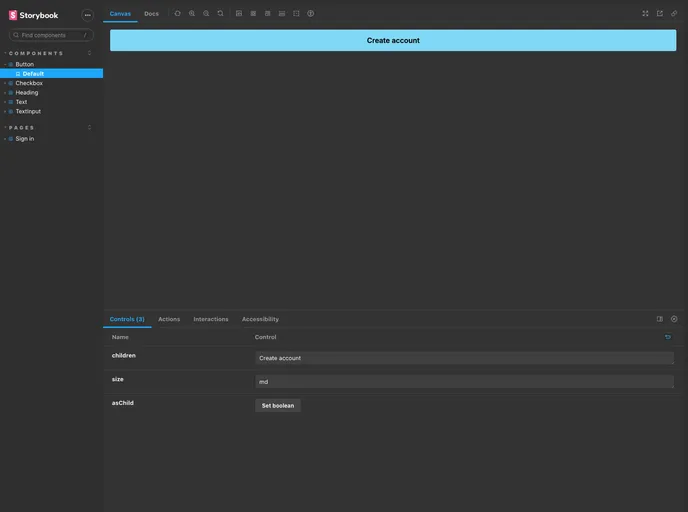Click expand-all arrows beside PAGES heading
688x512 pixels.
pos(90,128)
